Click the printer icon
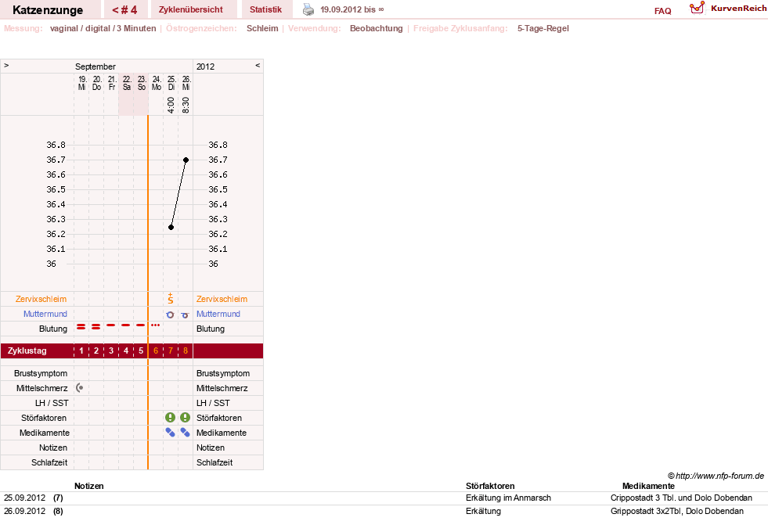Image resolution: width=768 pixels, height=532 pixels. pos(308,9)
